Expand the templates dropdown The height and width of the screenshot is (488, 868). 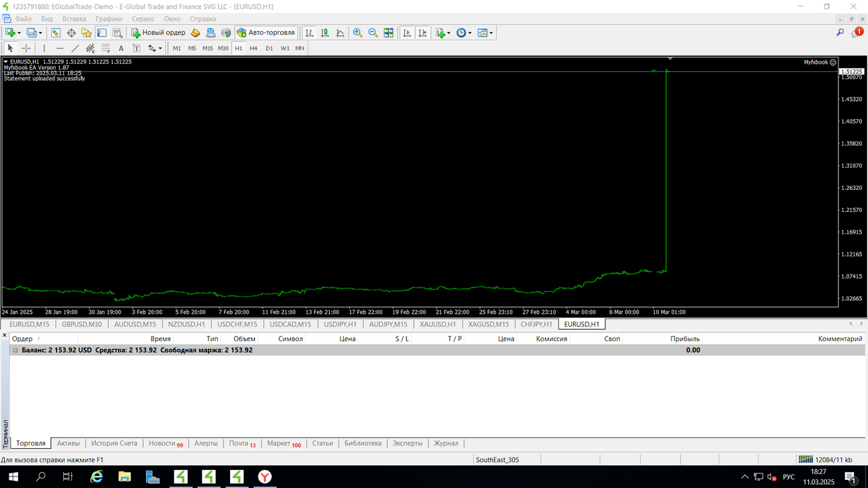pyautogui.click(x=491, y=32)
